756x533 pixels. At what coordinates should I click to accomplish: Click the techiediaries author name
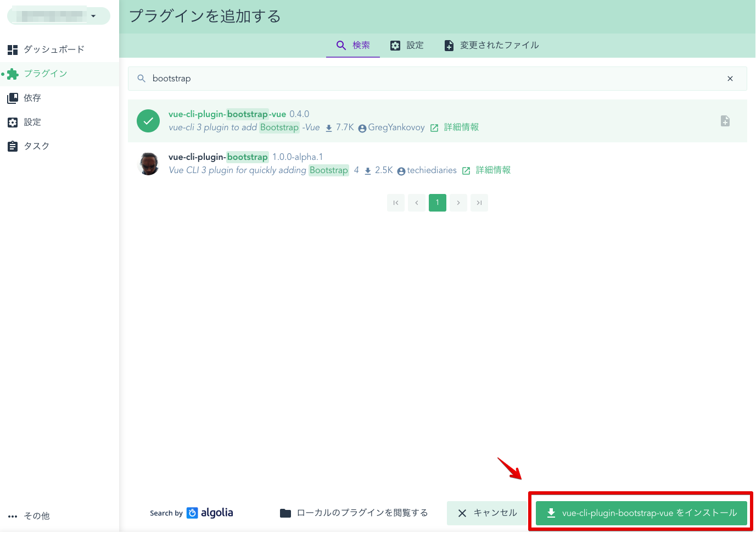click(432, 170)
